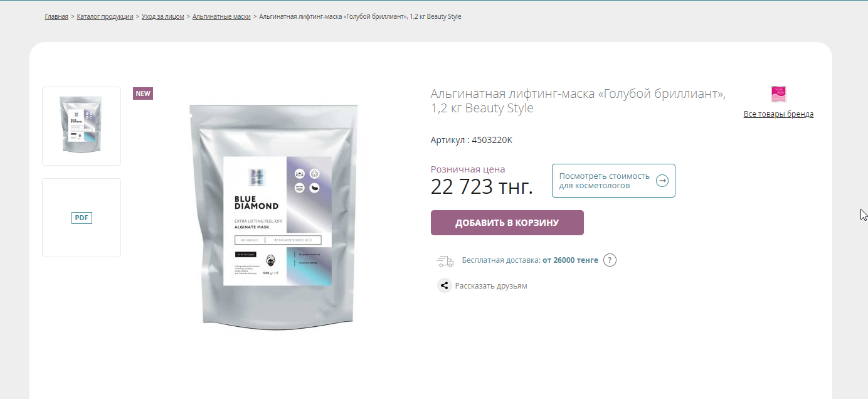Viewport: 868px width, 399px height.
Task: Click the product title Альгинатная лифтинг-маска
Action: pos(578,101)
